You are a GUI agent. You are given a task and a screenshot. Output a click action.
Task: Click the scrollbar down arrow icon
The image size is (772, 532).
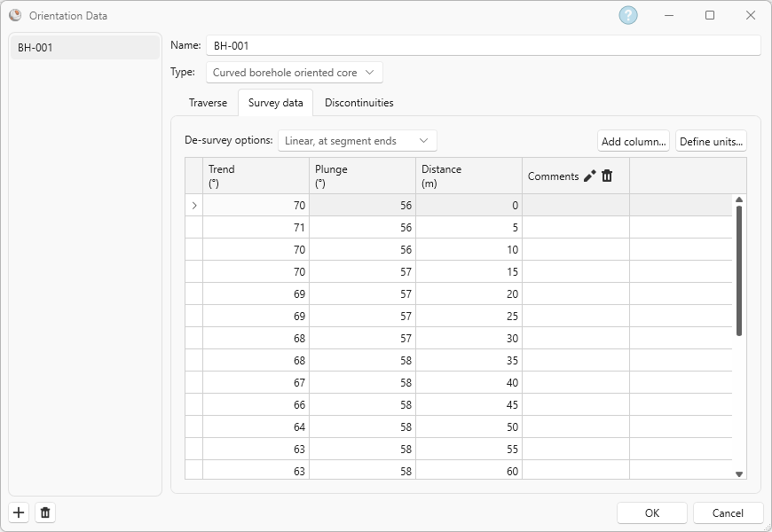click(739, 474)
